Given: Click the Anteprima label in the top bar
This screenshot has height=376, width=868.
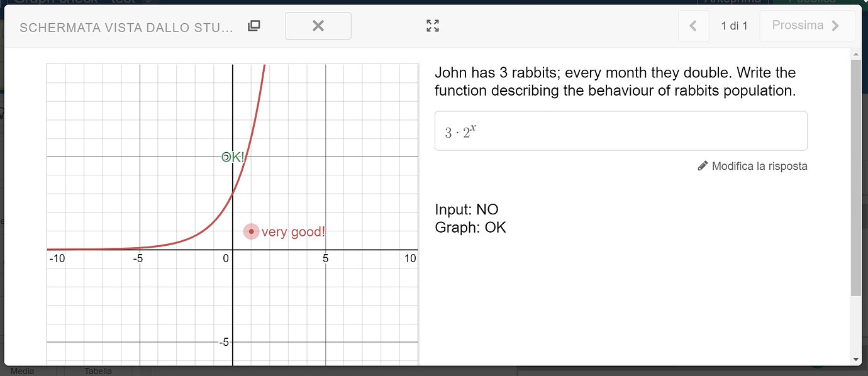Looking at the screenshot, I should (x=733, y=3).
